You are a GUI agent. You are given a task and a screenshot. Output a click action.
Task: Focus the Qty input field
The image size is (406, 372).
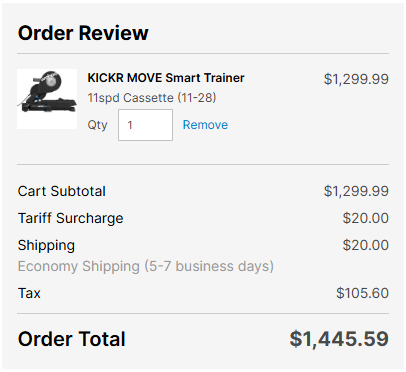click(x=145, y=125)
